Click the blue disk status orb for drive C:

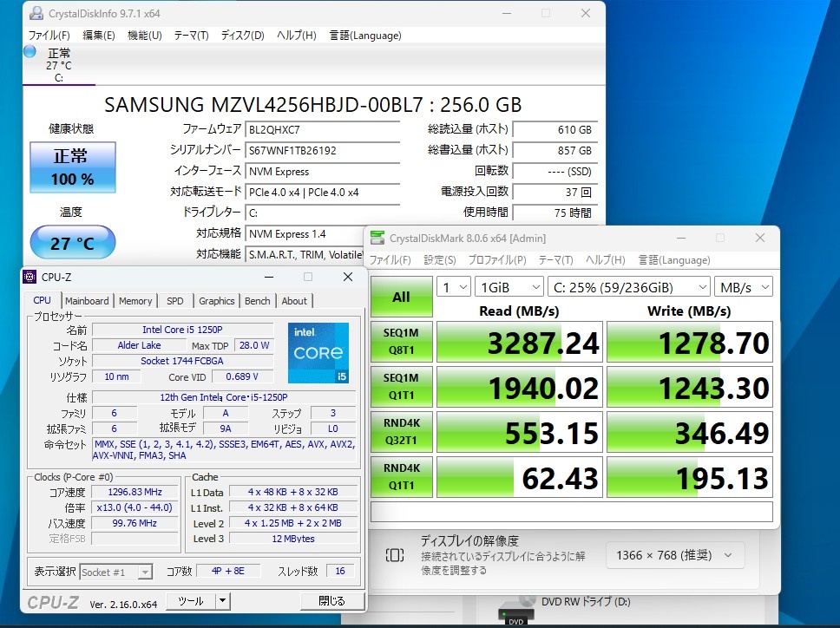point(30,52)
